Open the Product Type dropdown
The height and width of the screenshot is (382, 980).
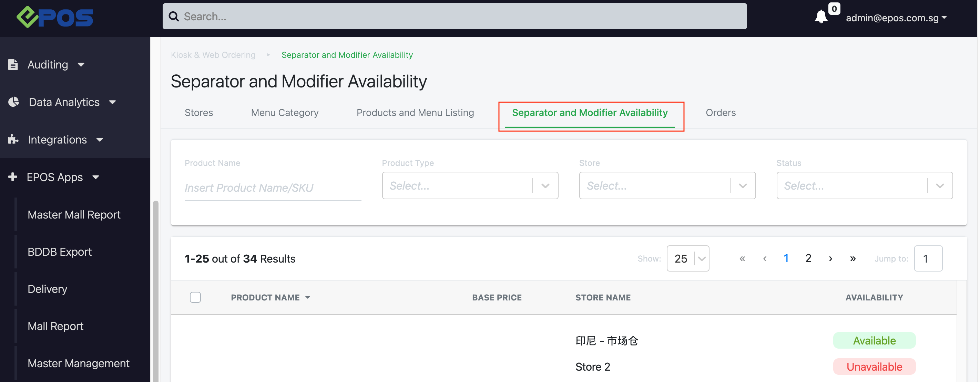(470, 185)
